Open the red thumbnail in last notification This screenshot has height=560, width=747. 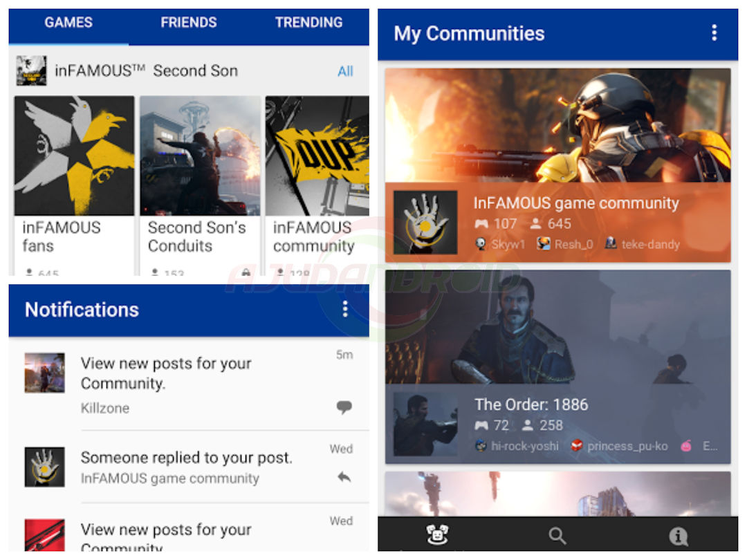(x=45, y=534)
